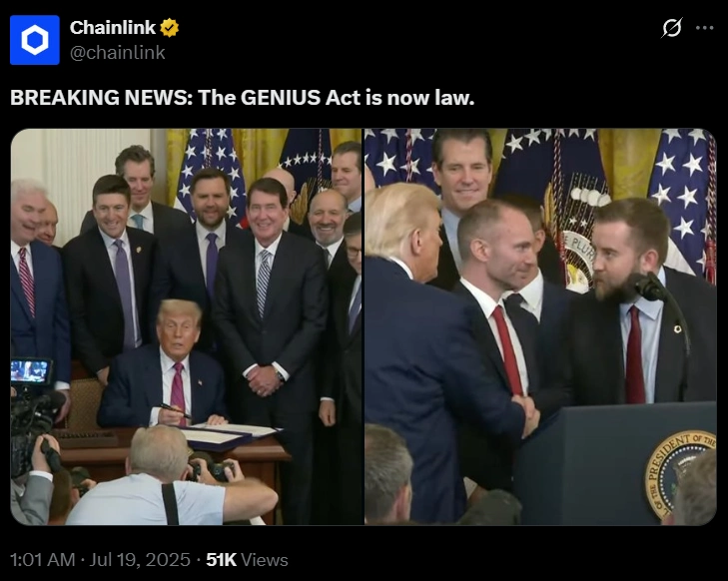View the 51K Views count
728x581 pixels.
click(247, 560)
